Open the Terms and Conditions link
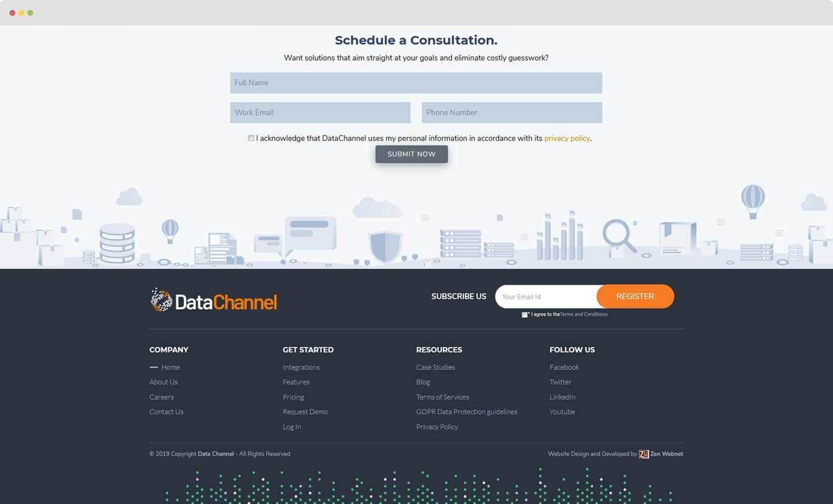This screenshot has width=833, height=504. 584,314
